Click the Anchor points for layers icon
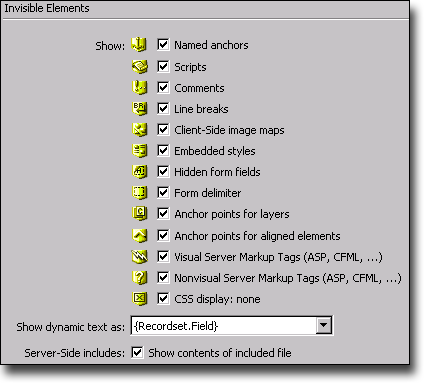The image size is (430, 383). point(139,213)
